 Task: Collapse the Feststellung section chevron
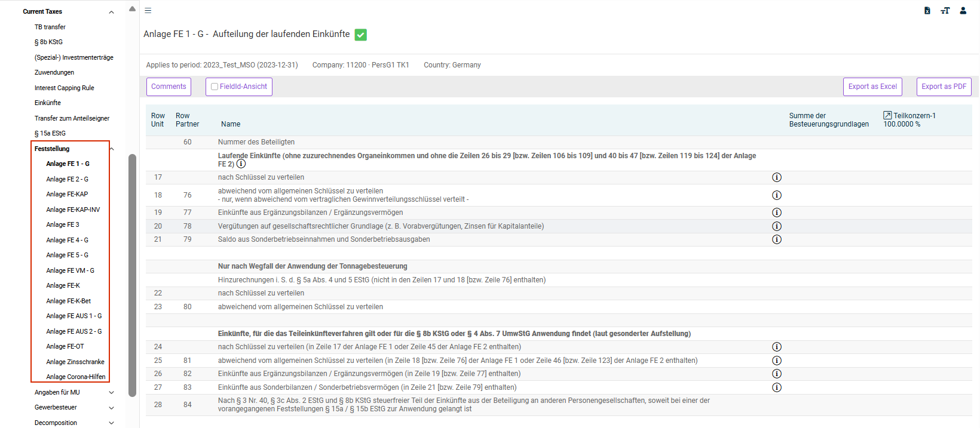point(112,149)
